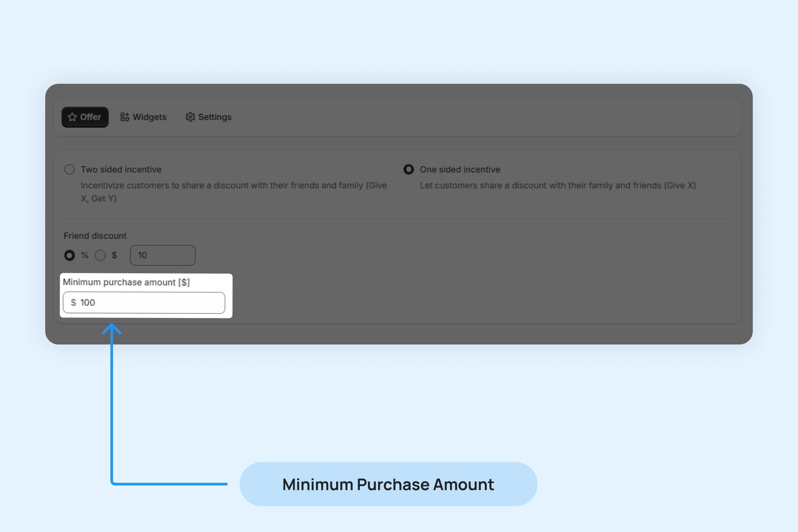Select the One sided incentive radio button
Screen dimensions: 798x532
click(x=409, y=169)
